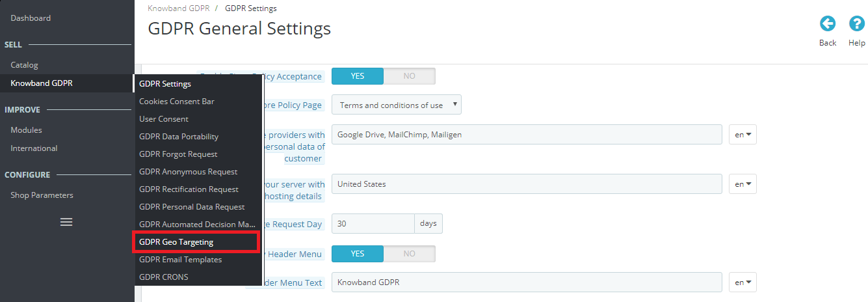Image resolution: width=868 pixels, height=302 pixels.
Task: Open language dropdown next to United States
Action: click(x=743, y=184)
